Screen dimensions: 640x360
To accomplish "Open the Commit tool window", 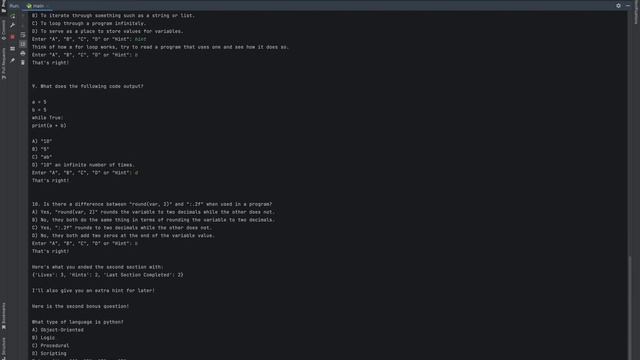I will pos(4,30).
